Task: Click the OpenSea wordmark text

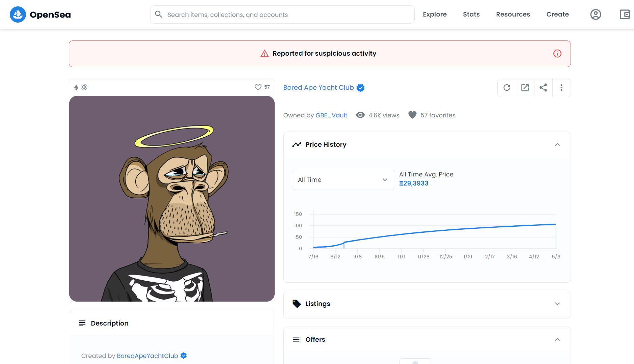Action: click(x=50, y=15)
